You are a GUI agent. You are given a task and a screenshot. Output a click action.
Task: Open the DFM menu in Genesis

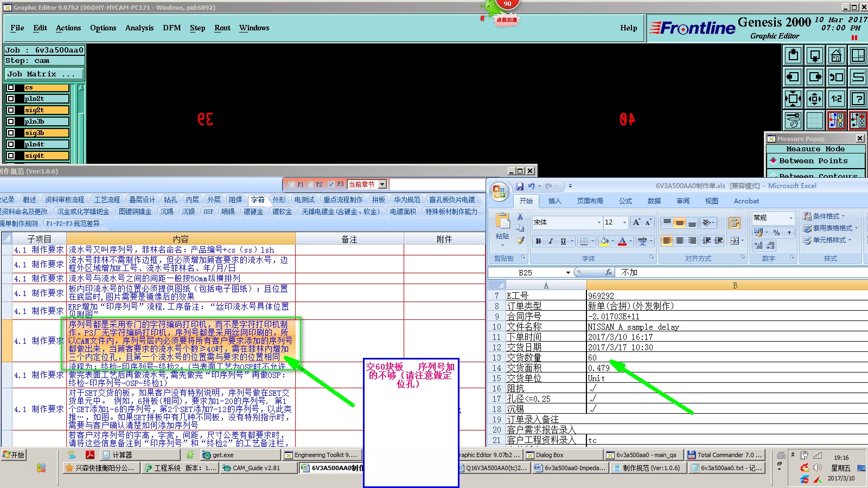click(172, 28)
